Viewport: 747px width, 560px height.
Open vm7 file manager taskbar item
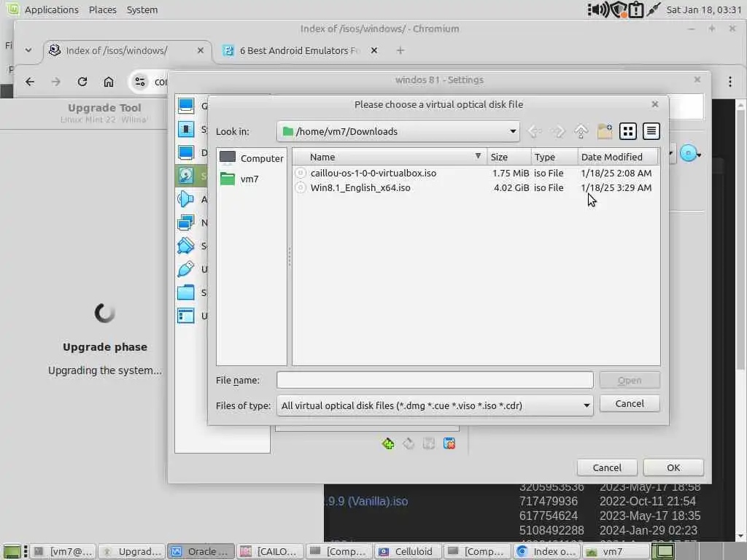coord(614,551)
